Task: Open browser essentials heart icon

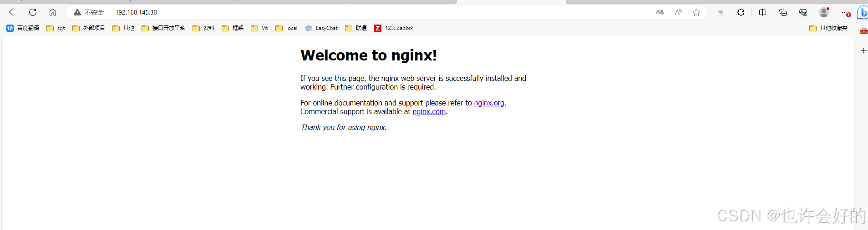Action: 803,12
